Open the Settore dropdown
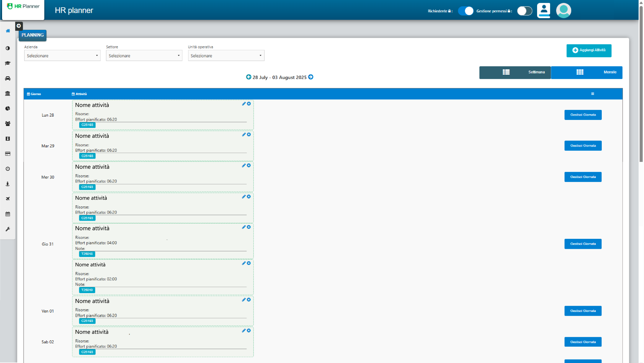This screenshot has width=644, height=363. [x=144, y=56]
